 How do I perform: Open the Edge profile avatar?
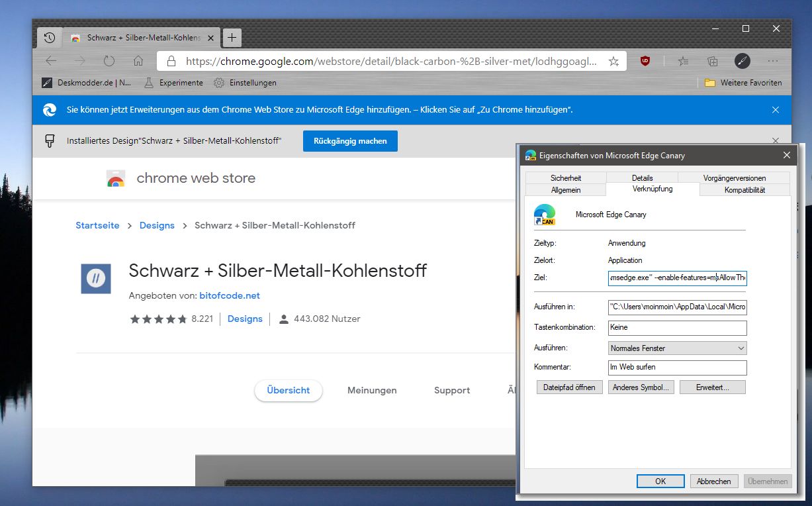coord(743,61)
